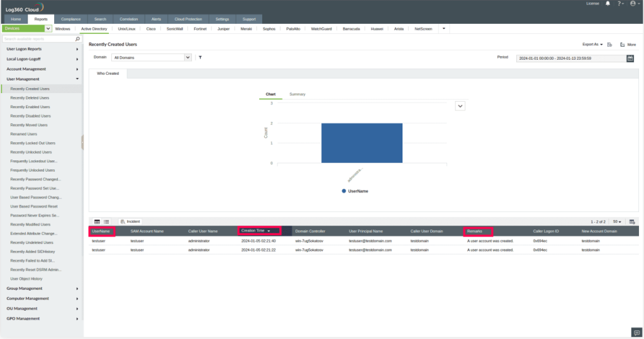
Task: Open the user account avatar menu
Action: [633, 4]
